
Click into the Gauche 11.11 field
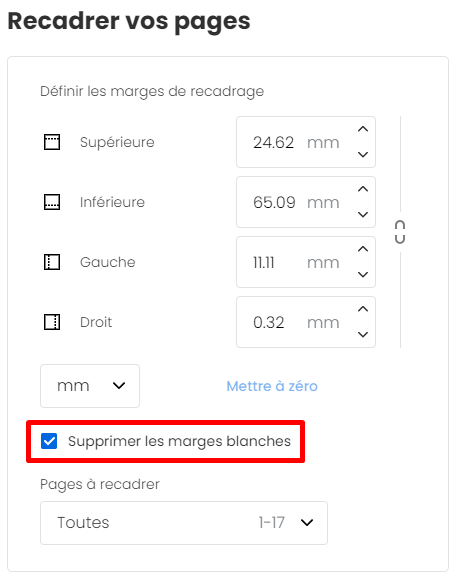pos(296,262)
